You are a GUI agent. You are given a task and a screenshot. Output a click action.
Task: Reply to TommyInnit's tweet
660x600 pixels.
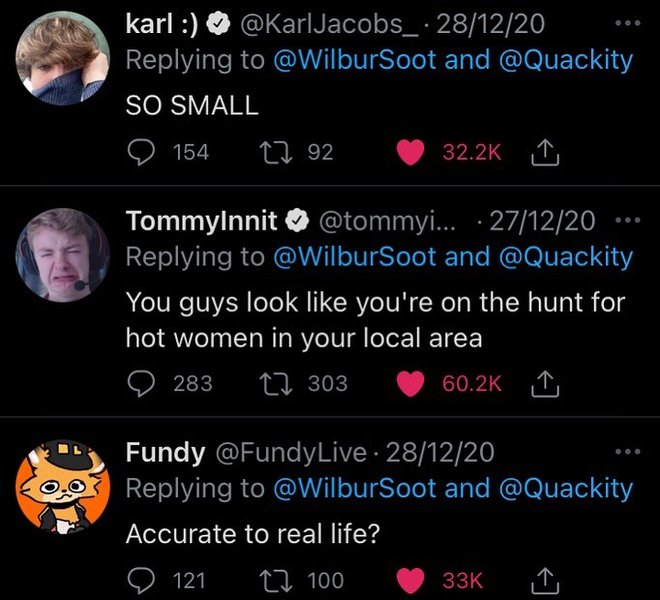pos(139,382)
